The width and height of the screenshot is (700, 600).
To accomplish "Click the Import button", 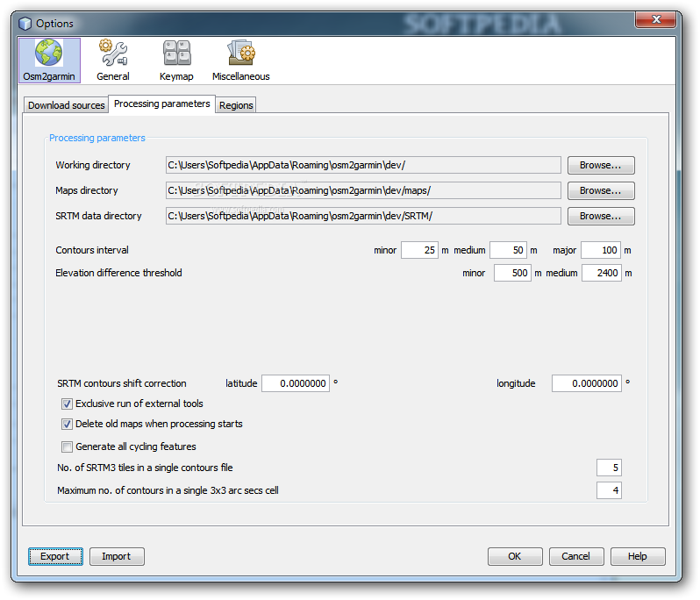I will coord(117,556).
